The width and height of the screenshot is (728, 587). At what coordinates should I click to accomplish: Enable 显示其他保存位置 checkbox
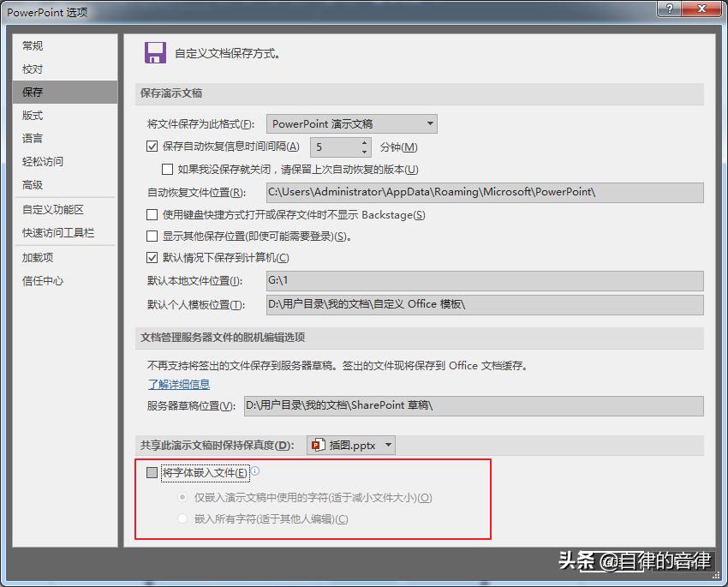[x=152, y=236]
